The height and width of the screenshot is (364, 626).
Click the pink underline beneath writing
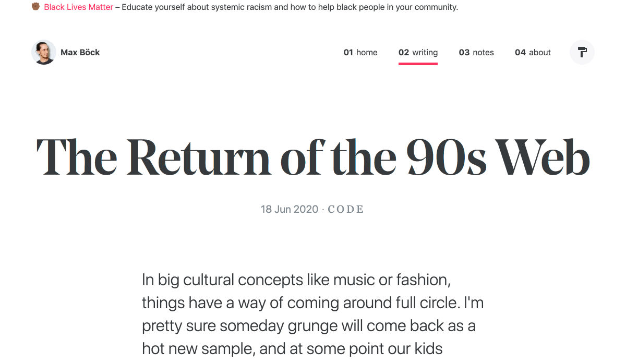(x=418, y=63)
